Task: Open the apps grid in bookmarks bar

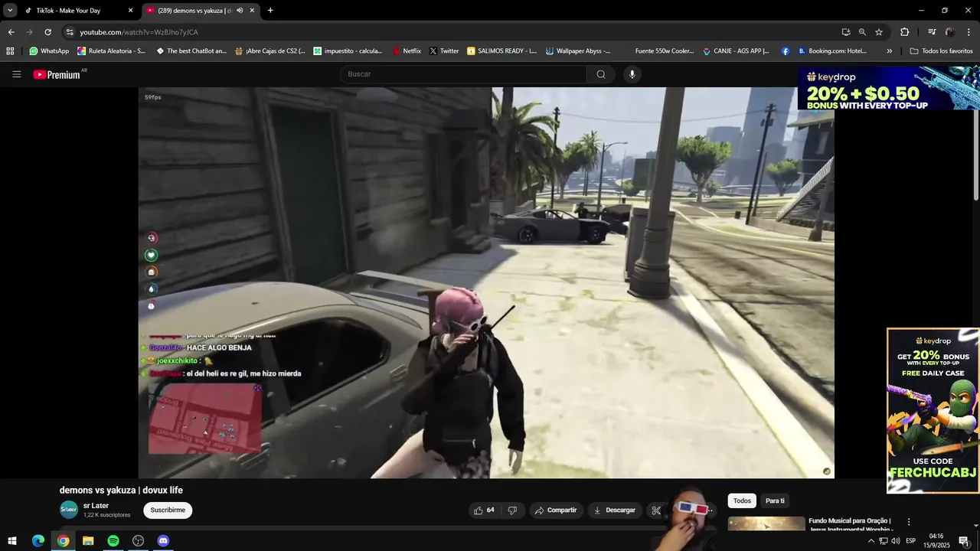Action: [10, 51]
